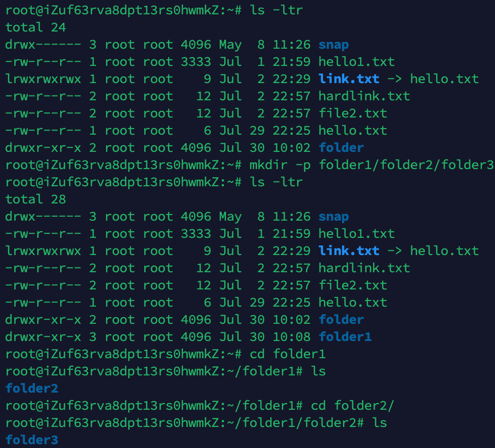
Task: Click 'total 24' line
Action: [x=36, y=27]
